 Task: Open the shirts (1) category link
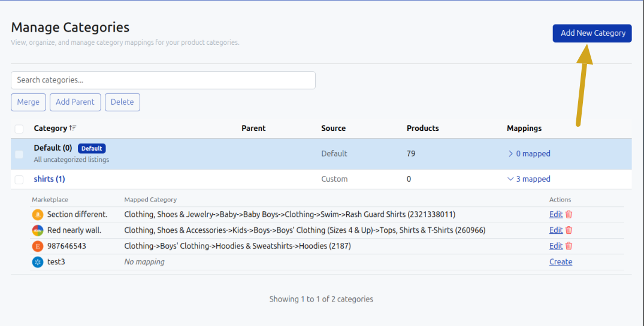coord(49,179)
